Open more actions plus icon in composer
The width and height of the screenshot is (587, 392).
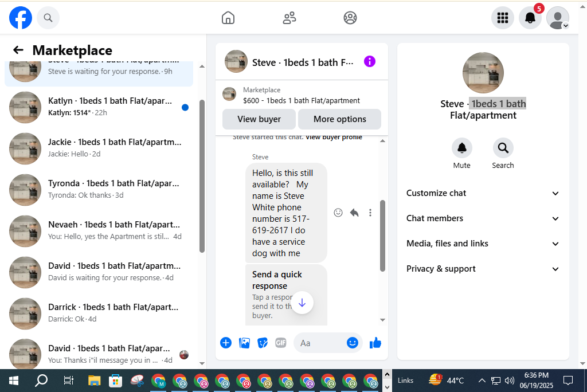(x=226, y=343)
